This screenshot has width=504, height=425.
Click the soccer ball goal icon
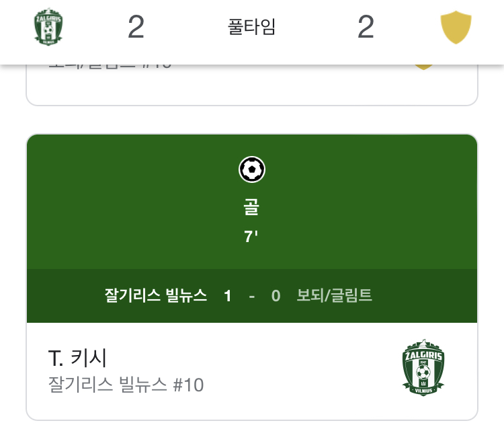pos(252,169)
